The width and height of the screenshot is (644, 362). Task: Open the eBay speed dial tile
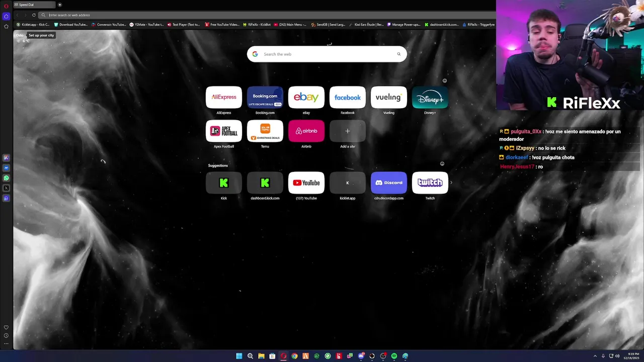[306, 97]
